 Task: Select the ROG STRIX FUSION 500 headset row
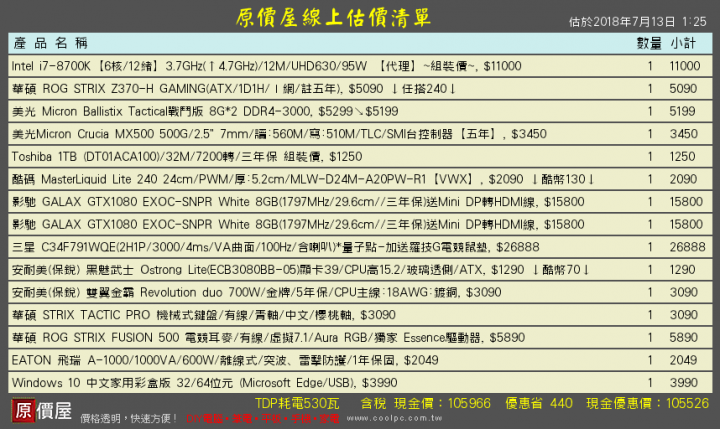[360, 338]
